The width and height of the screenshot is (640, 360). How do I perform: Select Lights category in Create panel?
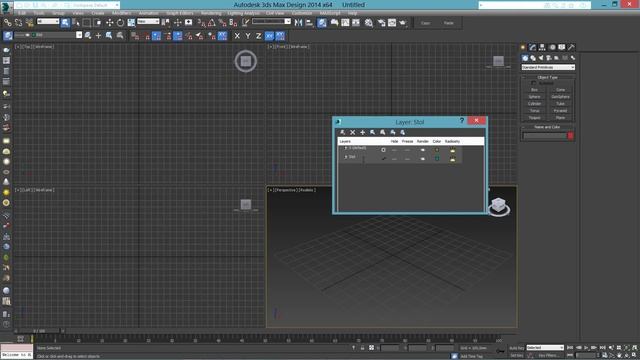pos(541,58)
